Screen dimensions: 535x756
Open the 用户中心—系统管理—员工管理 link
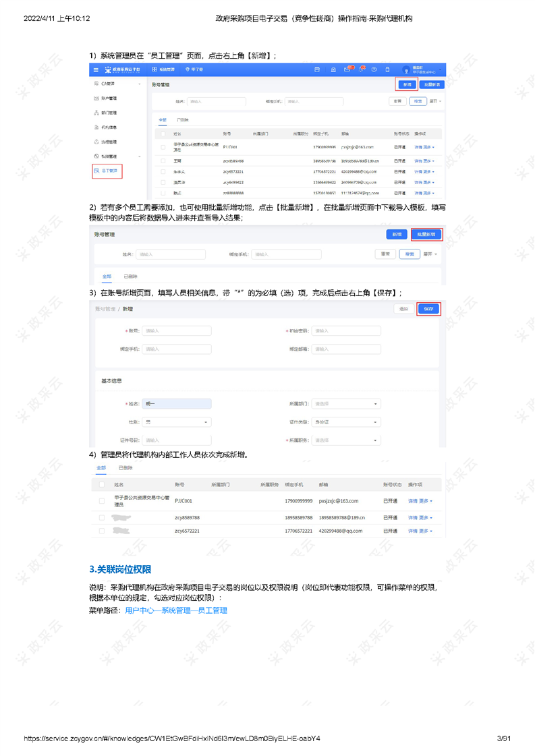(176, 610)
